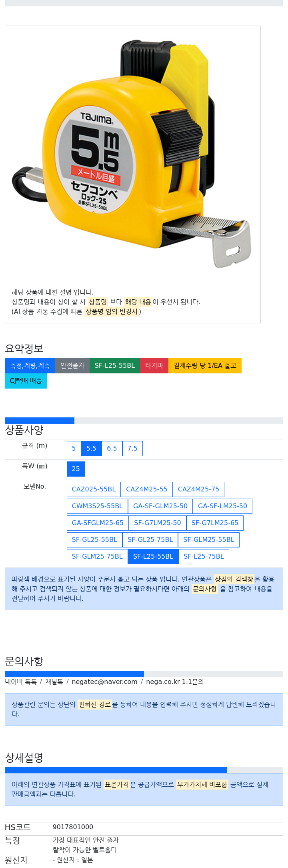288x868 pixels.
Task: Choose model CAZ4M25-55
Action: [x=147, y=489]
